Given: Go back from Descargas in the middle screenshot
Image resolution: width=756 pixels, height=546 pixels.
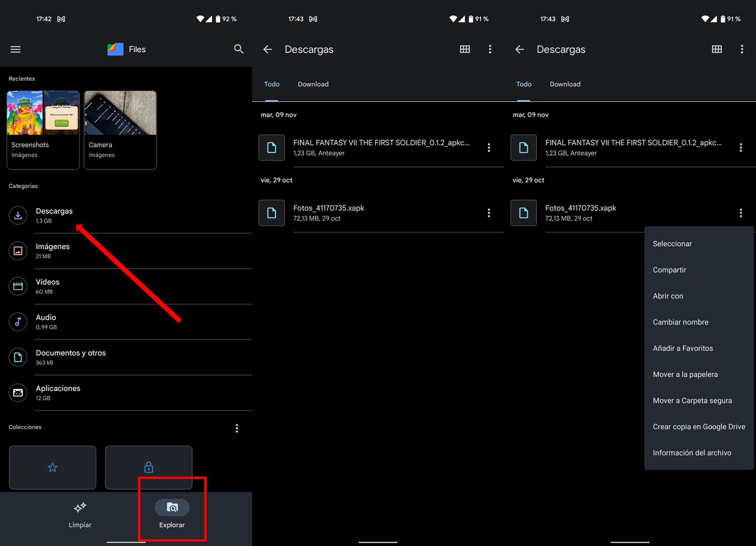Looking at the screenshot, I should pos(267,49).
